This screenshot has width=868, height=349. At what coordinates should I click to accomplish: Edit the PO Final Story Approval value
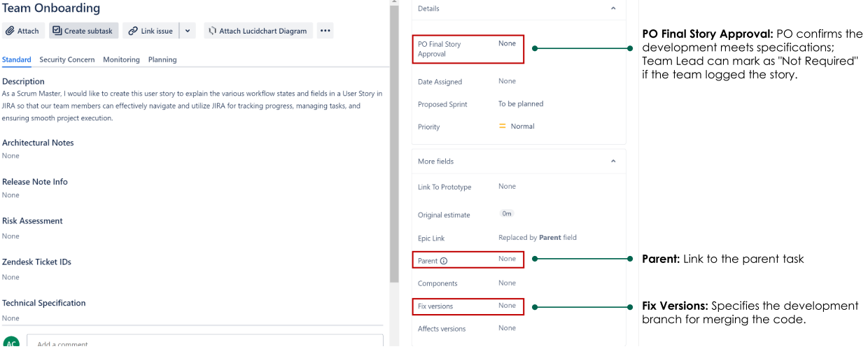[x=507, y=43]
